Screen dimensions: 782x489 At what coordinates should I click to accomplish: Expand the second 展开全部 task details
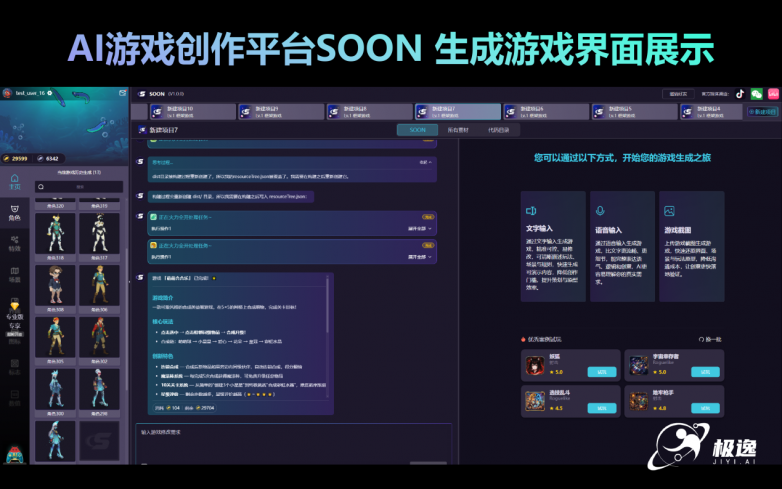[423, 256]
